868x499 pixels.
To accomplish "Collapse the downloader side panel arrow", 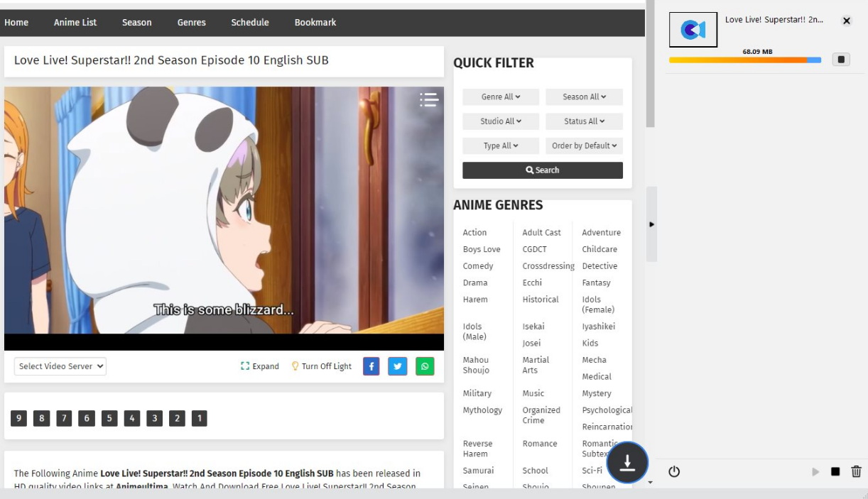I will click(x=651, y=224).
